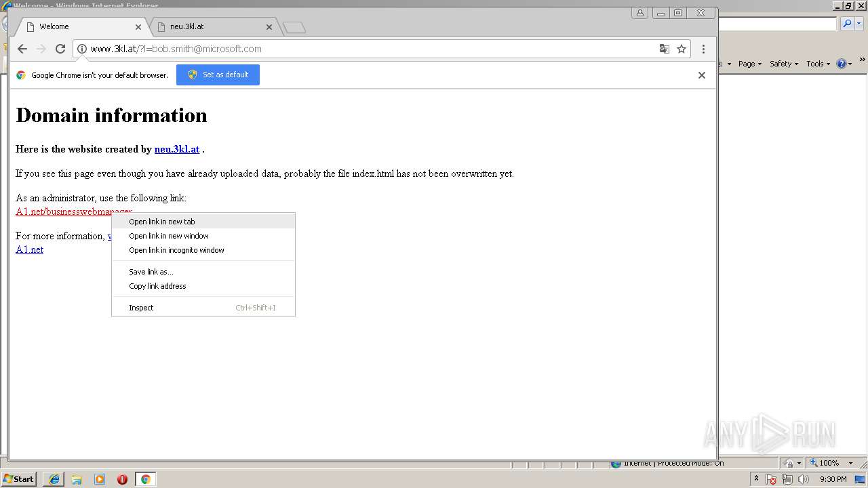
Task: Choose Open link in incognito window
Action: [x=203, y=250]
